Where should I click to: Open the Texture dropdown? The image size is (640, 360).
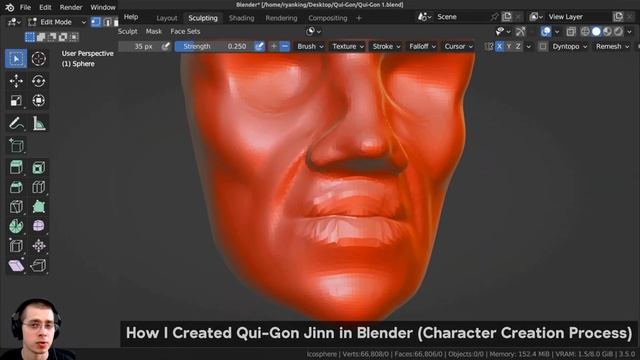pyautogui.click(x=347, y=47)
